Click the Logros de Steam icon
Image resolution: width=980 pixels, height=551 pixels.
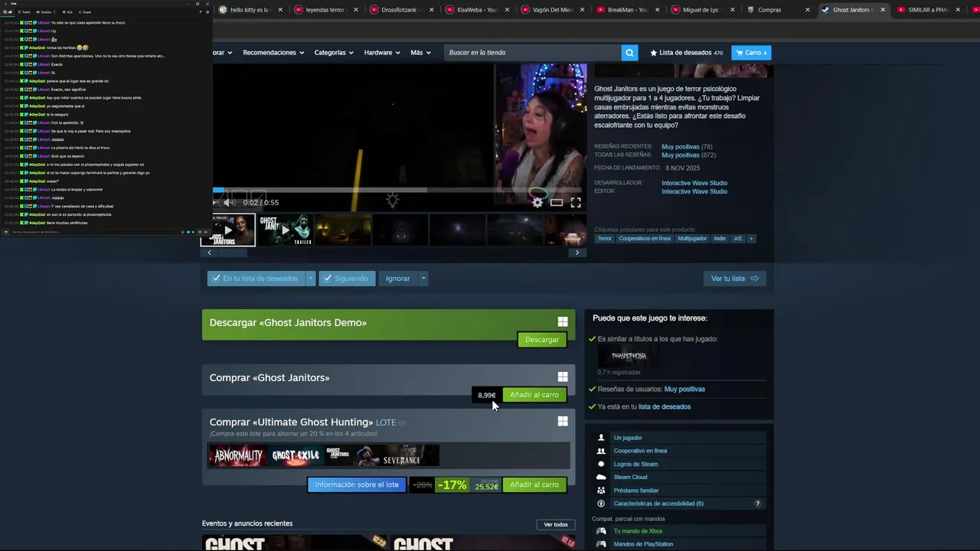(x=601, y=464)
